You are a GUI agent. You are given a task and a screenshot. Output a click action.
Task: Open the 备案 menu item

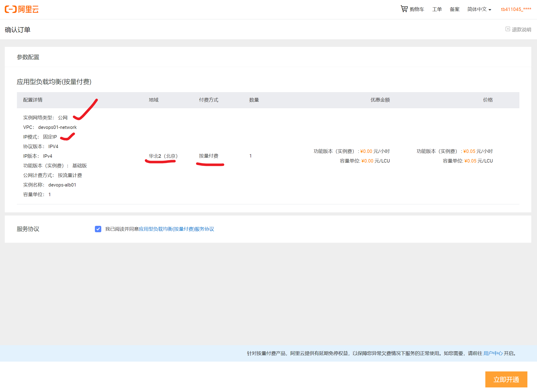pyautogui.click(x=454, y=9)
